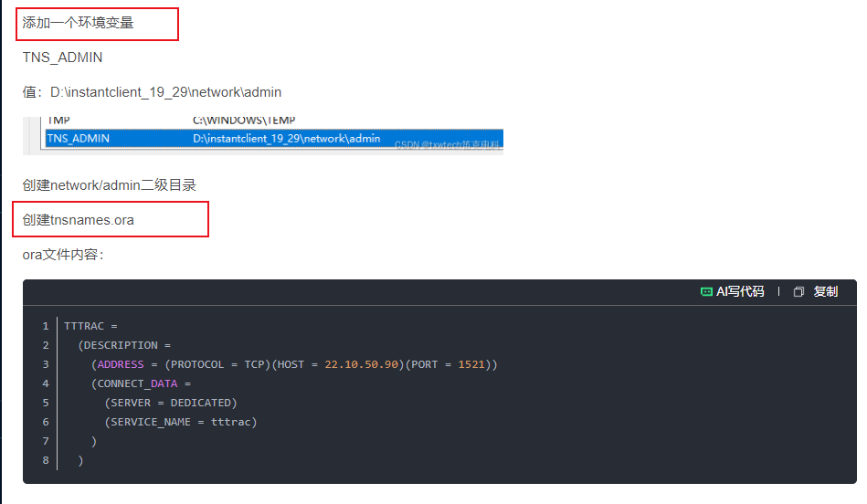This screenshot has height=504, width=867.
Task: Click the DESCRIPTION line in code block
Action: click(x=124, y=345)
